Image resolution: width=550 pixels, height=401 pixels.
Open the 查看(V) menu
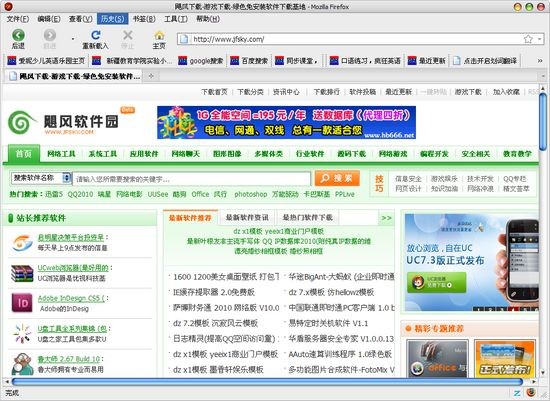tap(81, 19)
